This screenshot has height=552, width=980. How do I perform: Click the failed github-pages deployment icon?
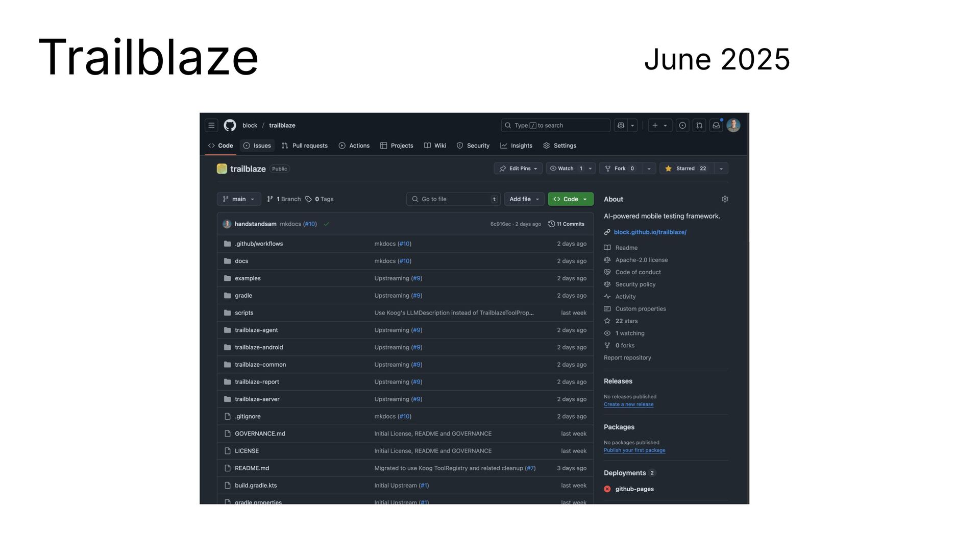point(607,489)
